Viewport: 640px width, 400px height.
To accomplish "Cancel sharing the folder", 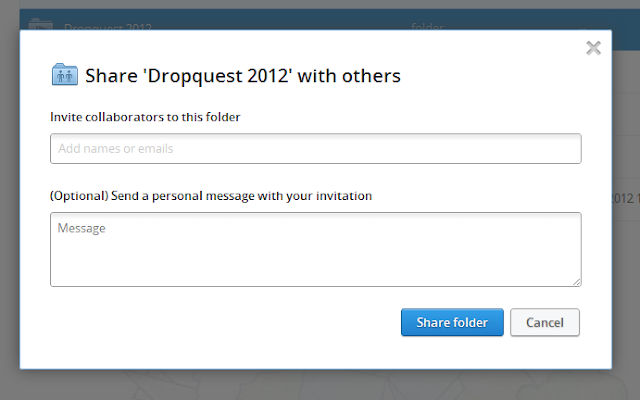I will pyautogui.click(x=544, y=322).
